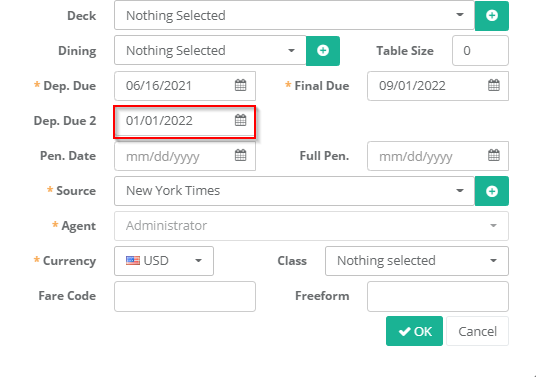The width and height of the screenshot is (536, 377).
Task: Focus the Table Size field
Action: pos(480,51)
